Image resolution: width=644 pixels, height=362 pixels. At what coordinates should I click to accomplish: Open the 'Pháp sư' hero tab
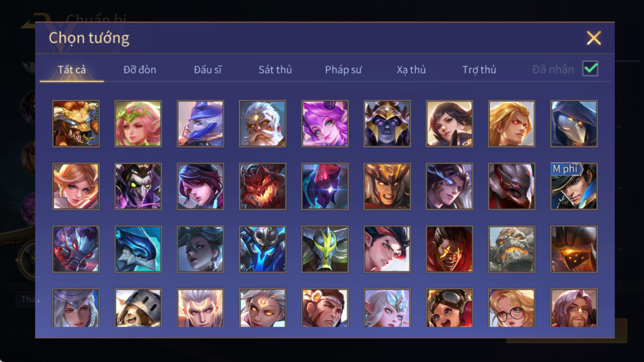click(343, 70)
